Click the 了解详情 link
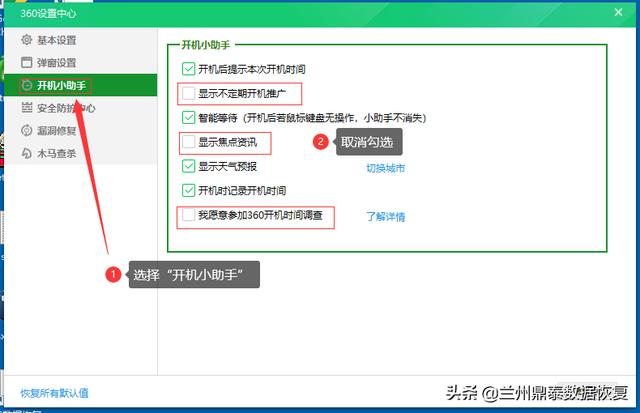640x413 pixels. coord(385,216)
